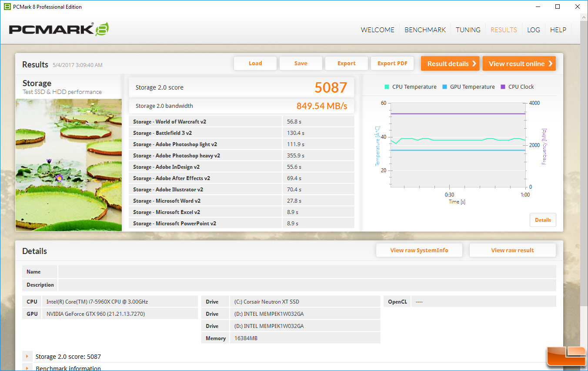
Task: Minimize the PCMark 8 window
Action: 538,7
